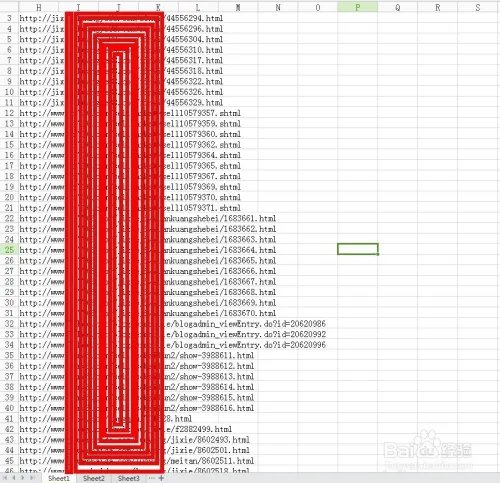Select row 17 header

click(x=9, y=166)
